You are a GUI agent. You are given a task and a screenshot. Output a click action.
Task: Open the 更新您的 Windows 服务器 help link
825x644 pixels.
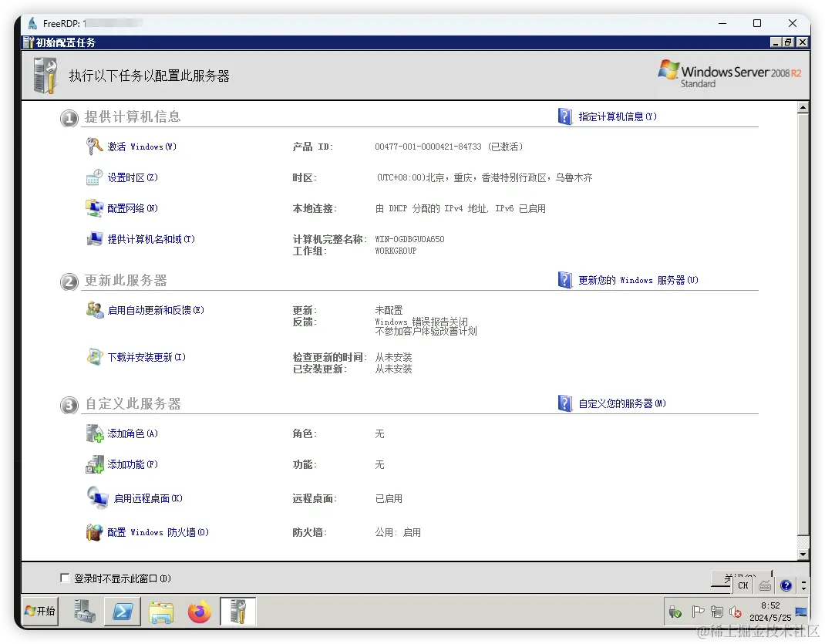[638, 281]
